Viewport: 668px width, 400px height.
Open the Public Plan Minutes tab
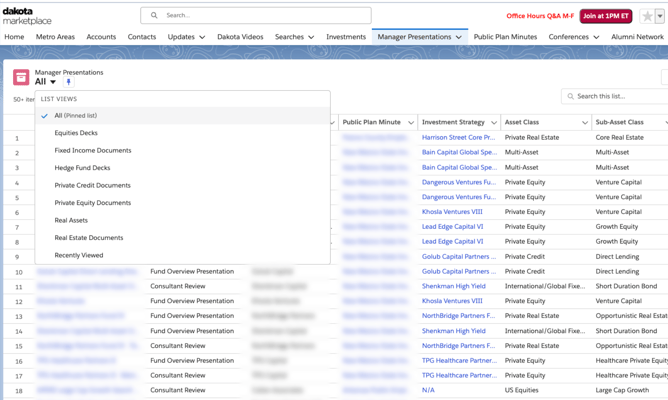tap(505, 37)
